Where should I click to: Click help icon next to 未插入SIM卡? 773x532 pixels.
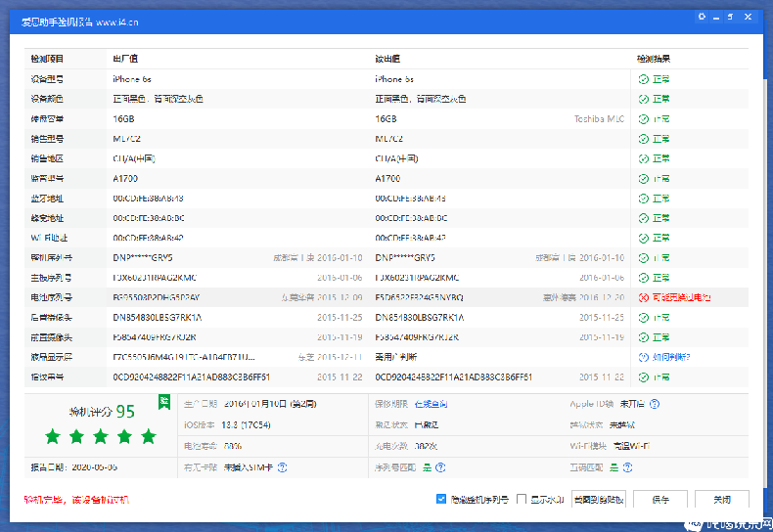282,467
